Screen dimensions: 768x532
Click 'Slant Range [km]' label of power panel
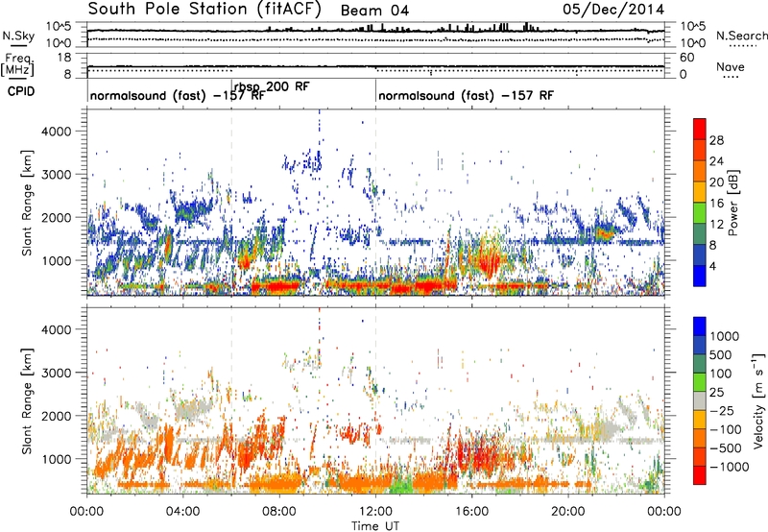point(27,203)
